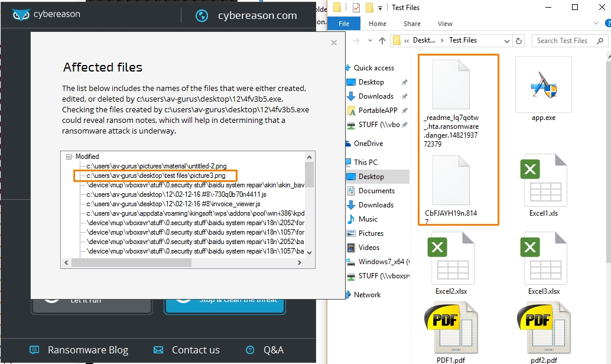Viewport: 611px width, 364px height.
Task: Click the Deskt... breadcrumb in address bar
Action: pyautogui.click(x=424, y=40)
